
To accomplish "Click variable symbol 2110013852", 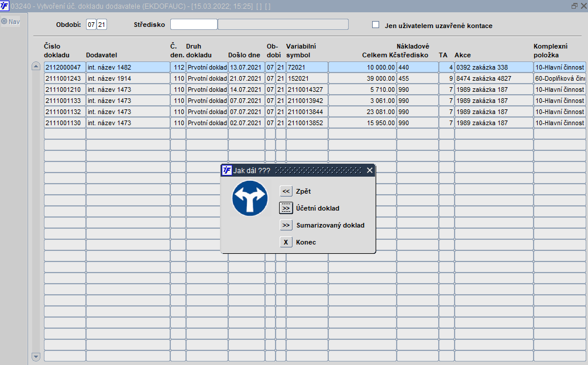I will 307,123.
